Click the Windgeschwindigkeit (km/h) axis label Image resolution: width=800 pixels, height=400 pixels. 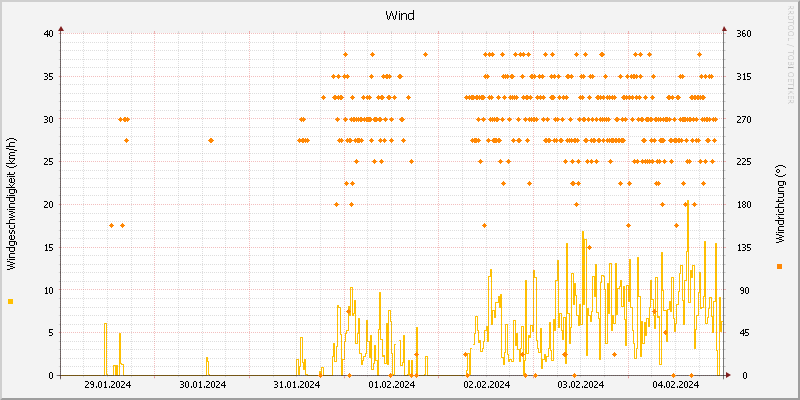[11, 204]
